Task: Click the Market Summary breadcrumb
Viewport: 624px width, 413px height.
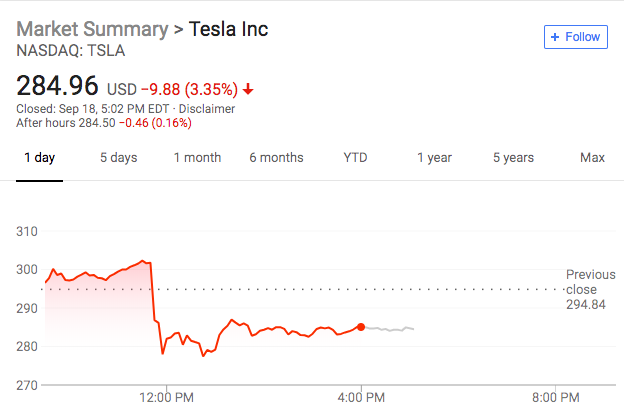Action: 92,28
